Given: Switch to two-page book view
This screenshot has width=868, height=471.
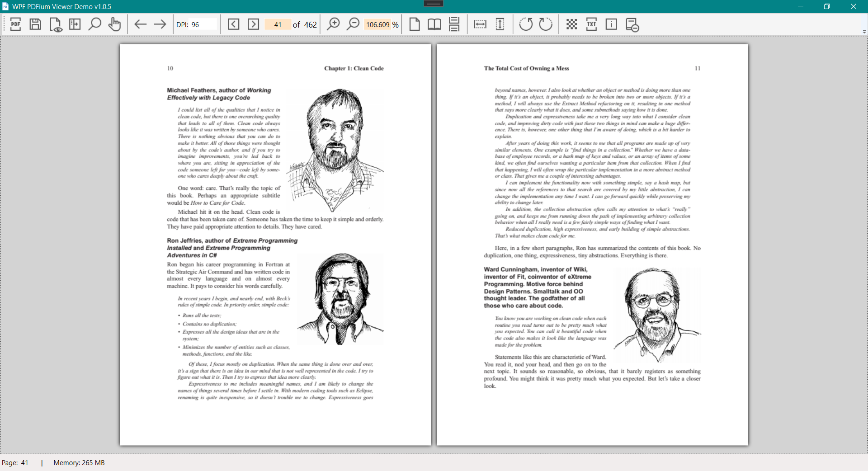Looking at the screenshot, I should [x=434, y=24].
